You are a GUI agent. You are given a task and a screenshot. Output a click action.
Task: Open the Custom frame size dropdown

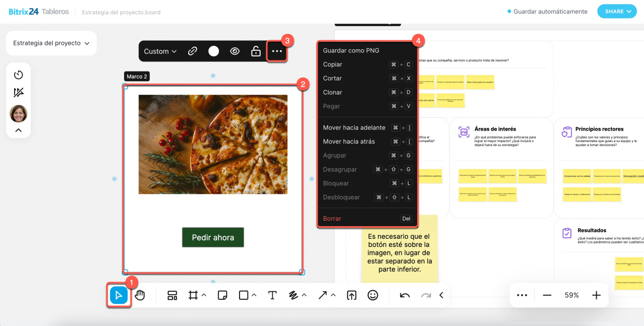(x=160, y=51)
